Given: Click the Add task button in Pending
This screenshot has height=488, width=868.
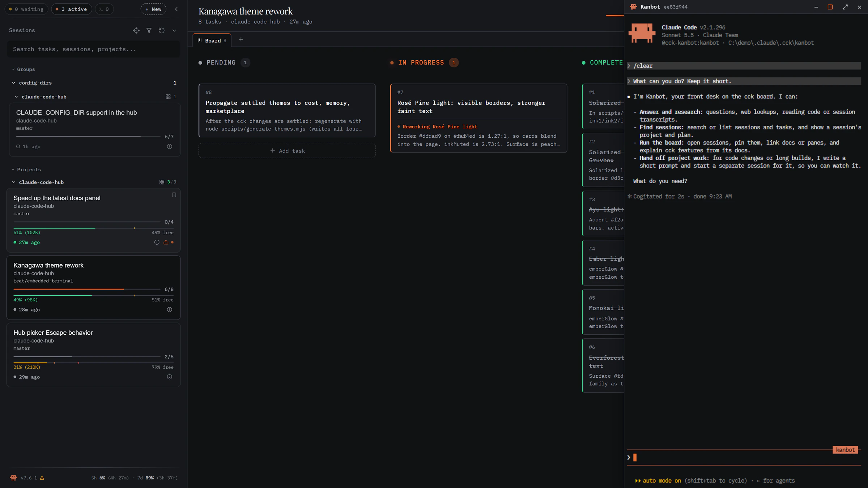Looking at the screenshot, I should pyautogui.click(x=287, y=150).
